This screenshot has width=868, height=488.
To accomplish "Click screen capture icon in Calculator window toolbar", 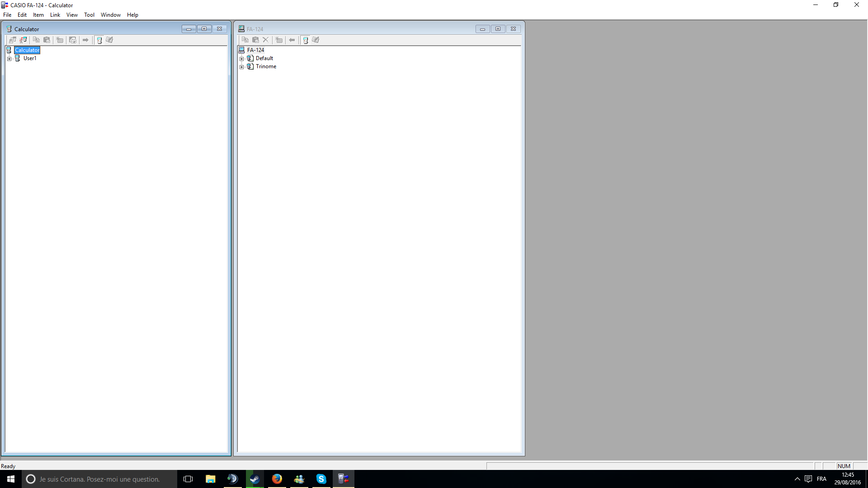I will tap(72, 40).
